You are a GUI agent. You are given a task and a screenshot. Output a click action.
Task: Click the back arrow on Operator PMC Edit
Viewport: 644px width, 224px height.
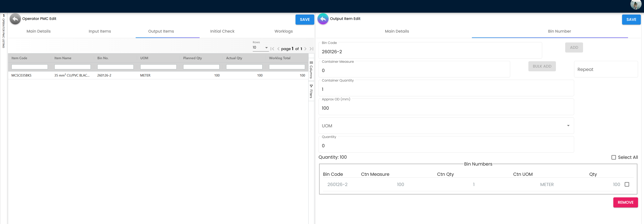[15, 19]
